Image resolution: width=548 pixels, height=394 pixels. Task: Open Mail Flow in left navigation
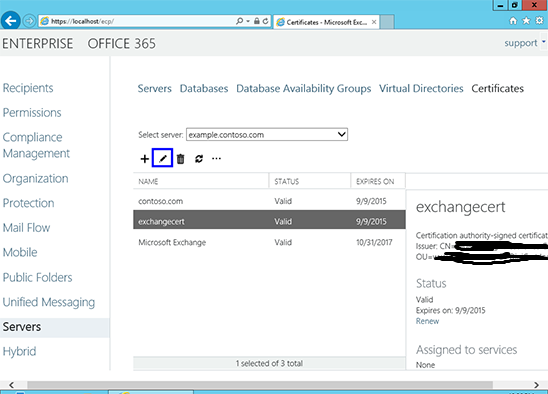[x=27, y=228]
